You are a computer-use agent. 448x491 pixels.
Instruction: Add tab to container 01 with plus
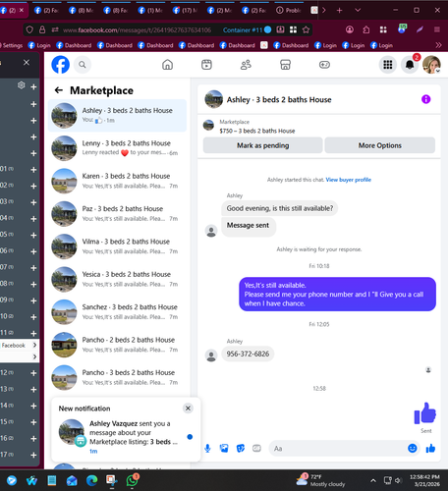(33, 170)
